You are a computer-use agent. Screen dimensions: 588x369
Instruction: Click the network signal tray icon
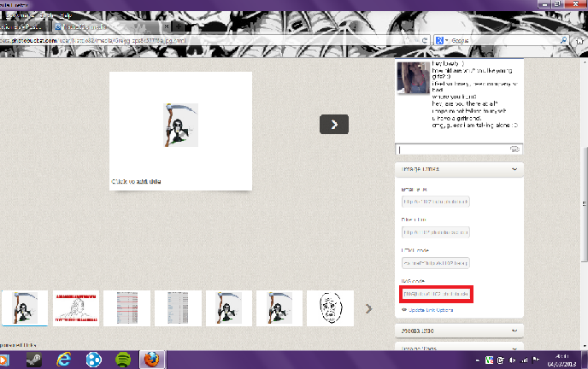524,360
